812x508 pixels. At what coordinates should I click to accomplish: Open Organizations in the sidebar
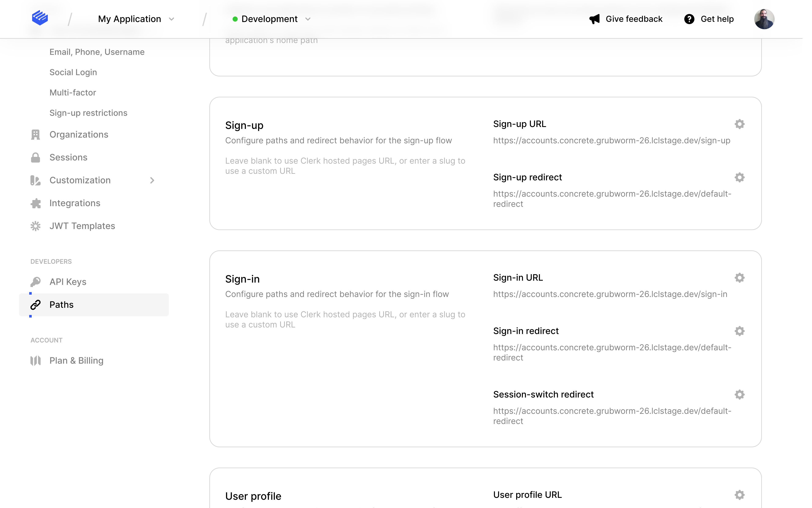(79, 134)
